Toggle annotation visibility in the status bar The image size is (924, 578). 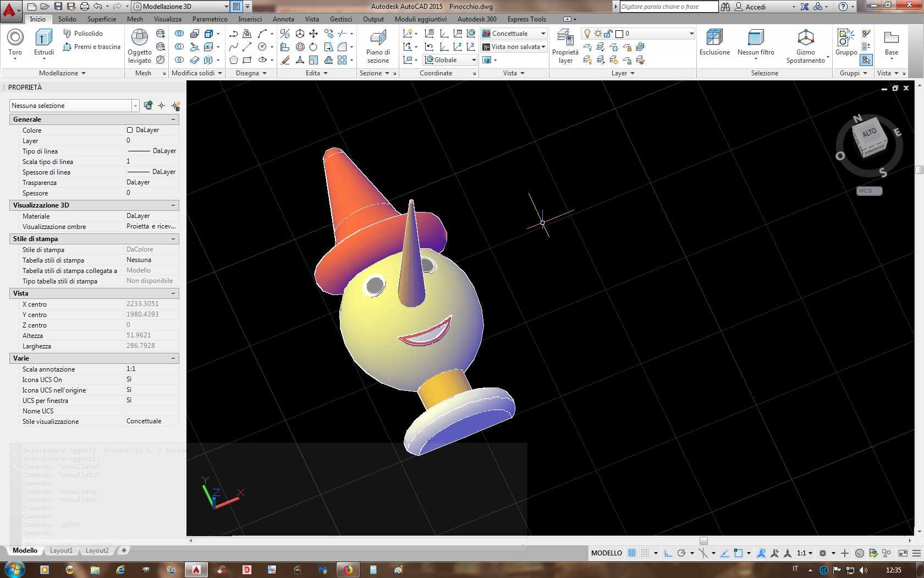point(761,553)
